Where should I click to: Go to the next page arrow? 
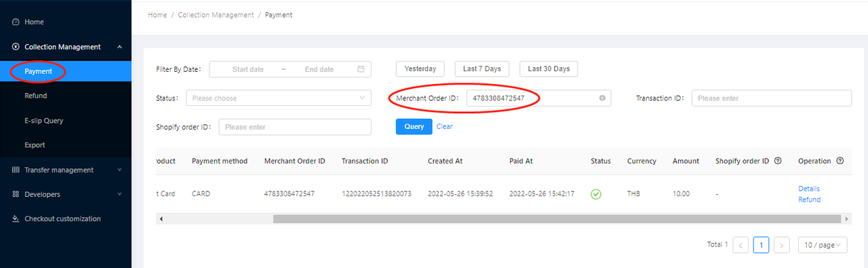tap(782, 245)
